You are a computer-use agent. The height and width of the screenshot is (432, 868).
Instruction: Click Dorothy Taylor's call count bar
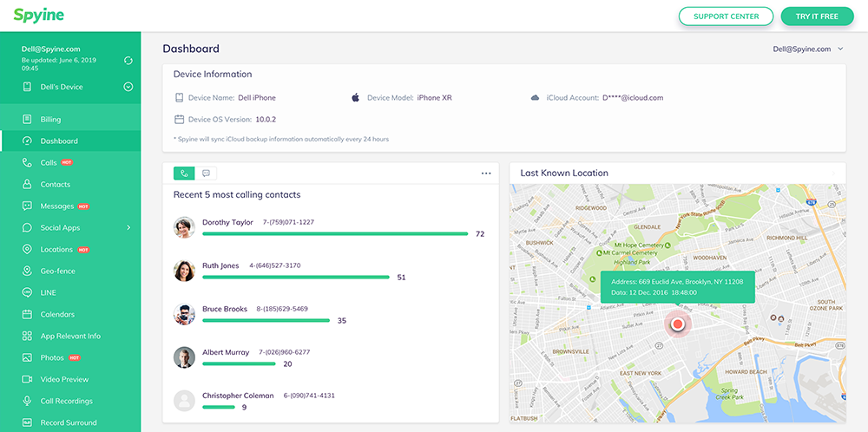335,234
